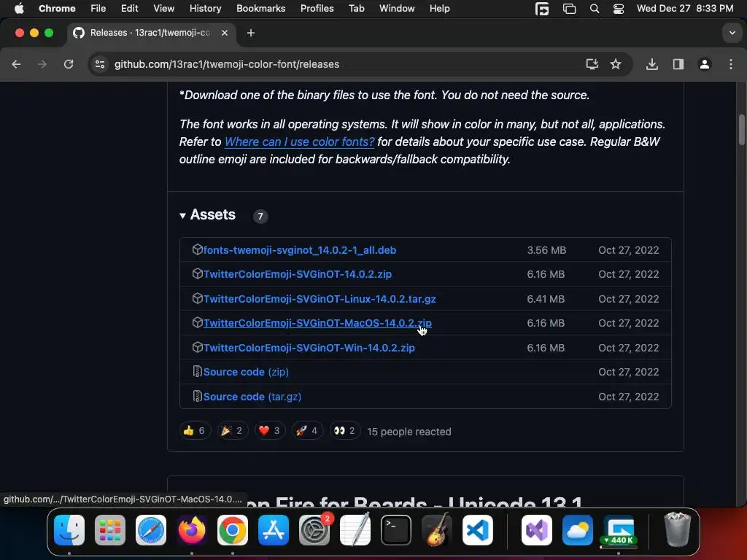This screenshot has height=560, width=747.
Task: Close the Releases twemoji tab
Action: click(x=225, y=33)
